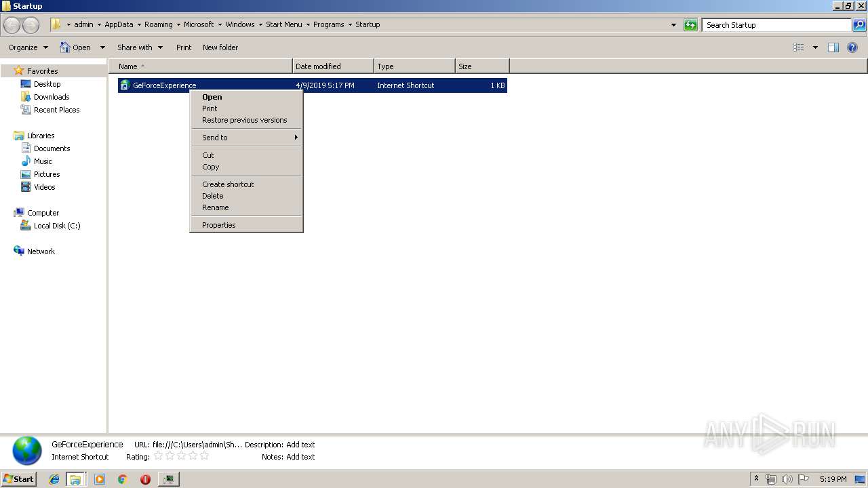
Task: Show hidden tray icons arrow
Action: coord(757,479)
